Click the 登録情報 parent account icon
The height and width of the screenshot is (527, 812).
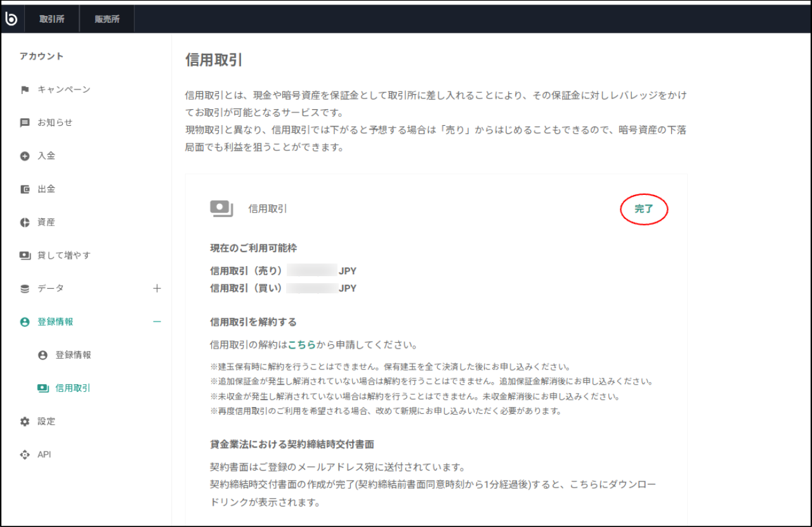click(25, 322)
